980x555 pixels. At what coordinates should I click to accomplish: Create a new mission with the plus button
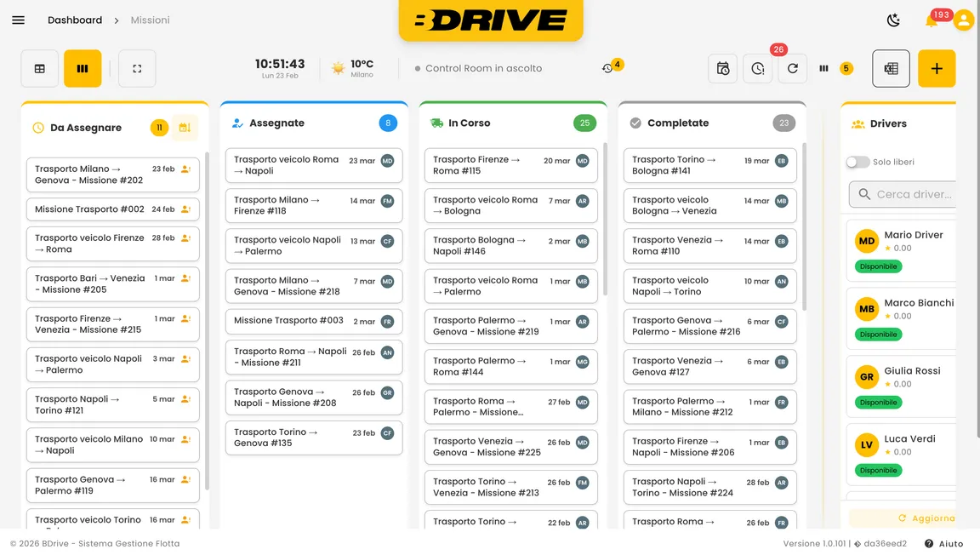(x=937, y=69)
